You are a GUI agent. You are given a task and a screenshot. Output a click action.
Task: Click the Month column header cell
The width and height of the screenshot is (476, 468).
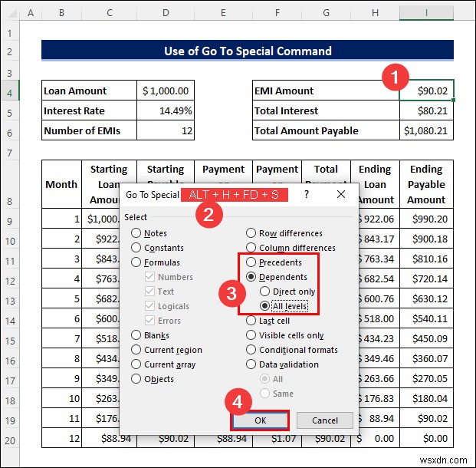click(61, 184)
